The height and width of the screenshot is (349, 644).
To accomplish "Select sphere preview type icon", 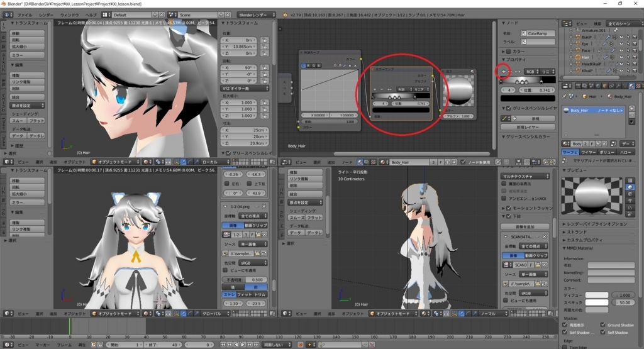I will point(630,187).
